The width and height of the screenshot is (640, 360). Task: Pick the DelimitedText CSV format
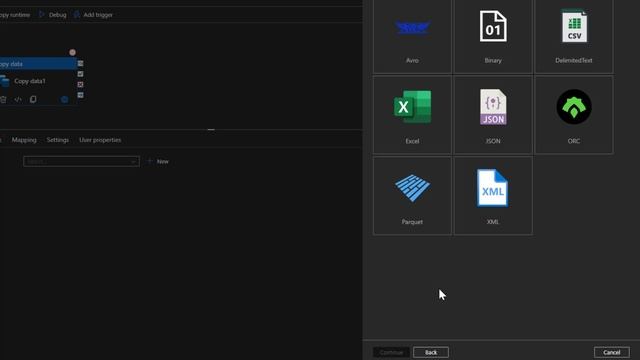(x=574, y=36)
